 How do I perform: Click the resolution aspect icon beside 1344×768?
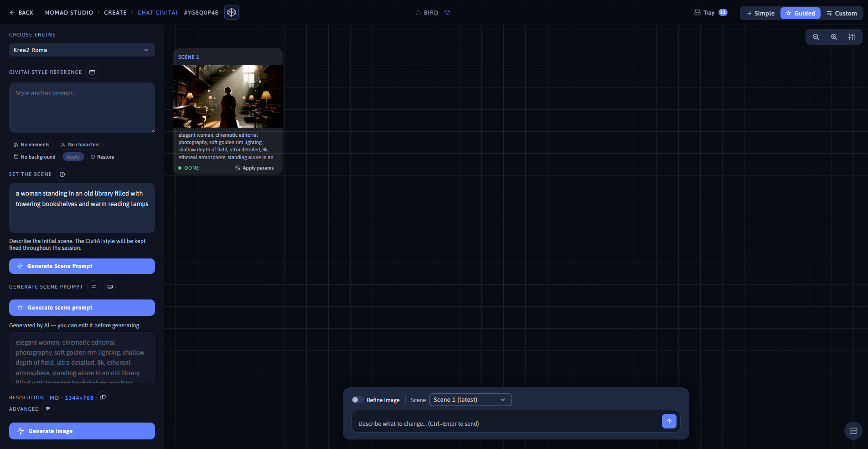click(103, 397)
